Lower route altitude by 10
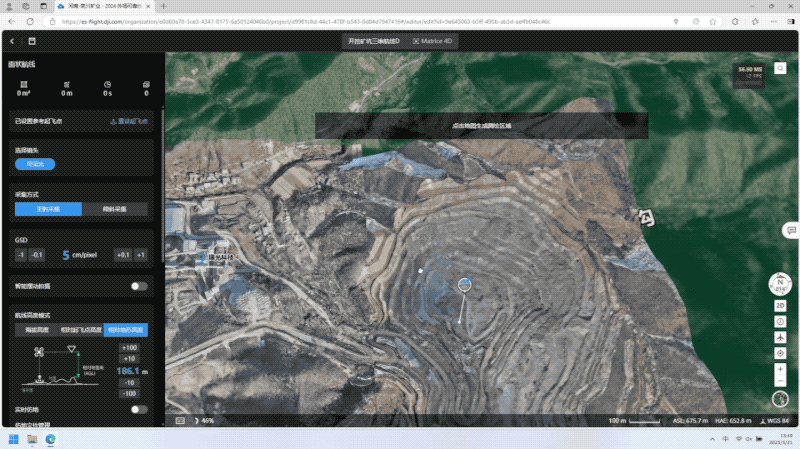 pyautogui.click(x=129, y=383)
